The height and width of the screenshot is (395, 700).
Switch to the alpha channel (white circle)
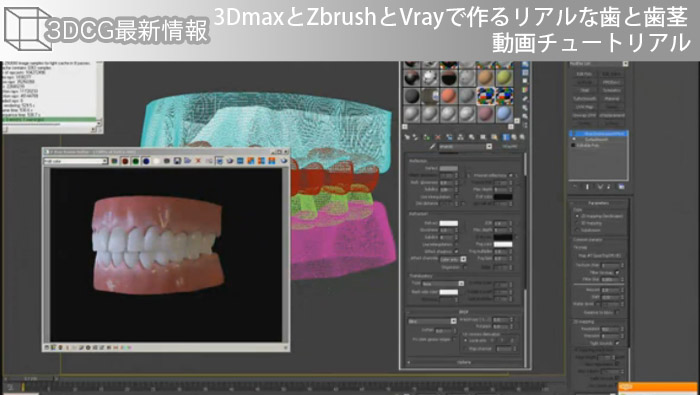pos(156,161)
